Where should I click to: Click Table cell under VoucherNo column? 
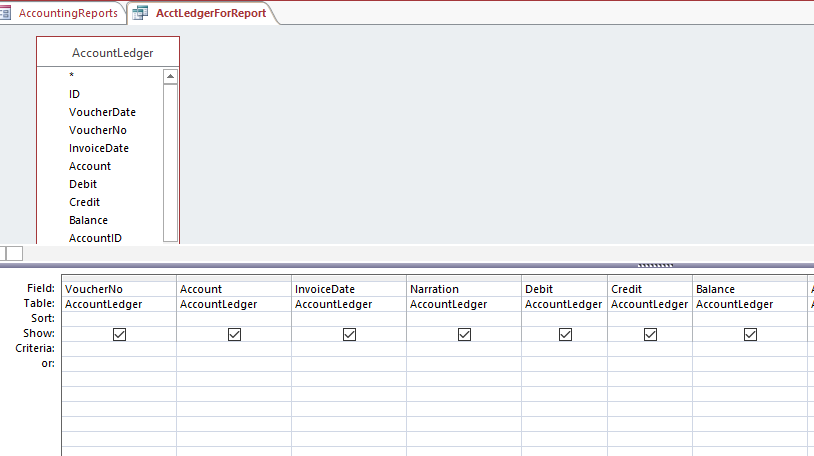coord(119,304)
